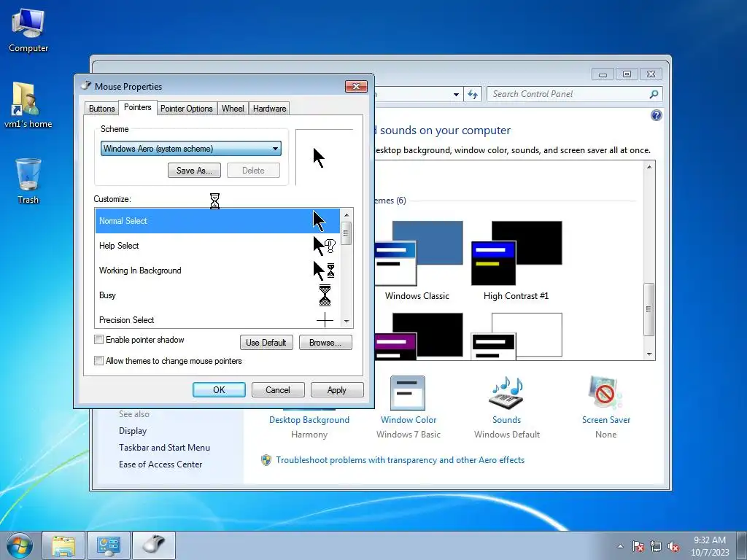
Task: Click the Use Default button
Action: click(x=266, y=343)
